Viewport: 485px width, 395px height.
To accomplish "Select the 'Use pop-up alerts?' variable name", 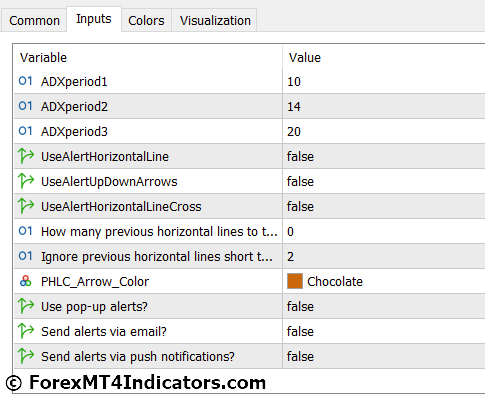I will [x=94, y=307].
